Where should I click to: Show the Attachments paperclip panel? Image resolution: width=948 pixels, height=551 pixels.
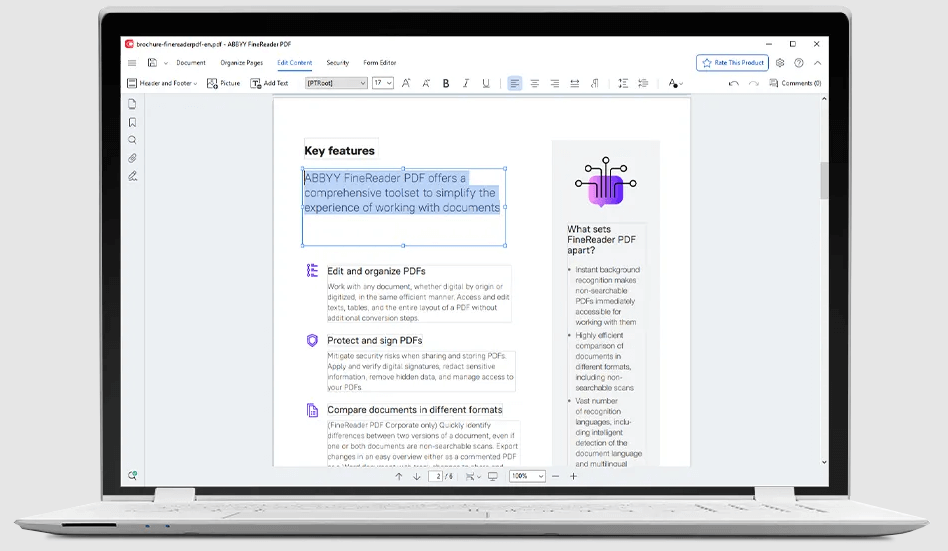(132, 158)
